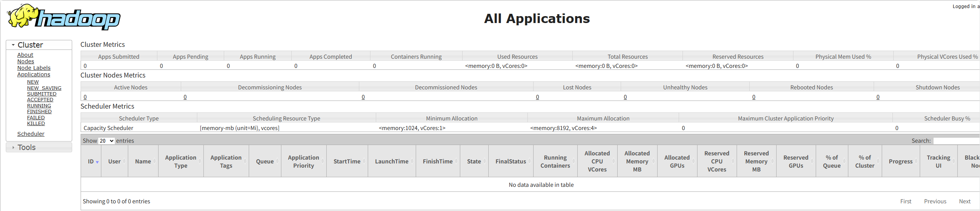Image resolution: width=980 pixels, height=211 pixels.
Task: Click the Hadoop elephant logo
Action: tap(63, 17)
